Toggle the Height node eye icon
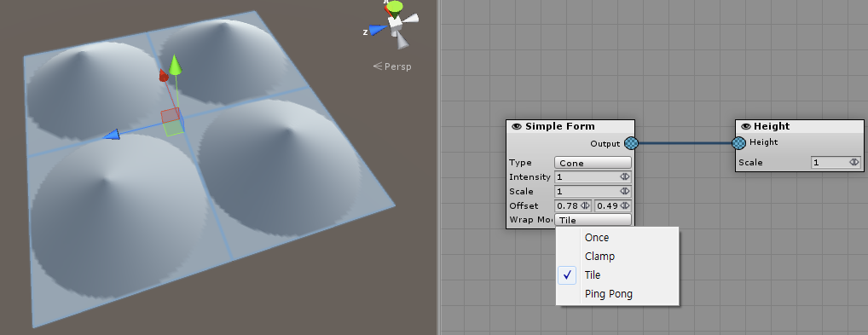The image size is (868, 335). click(x=746, y=126)
